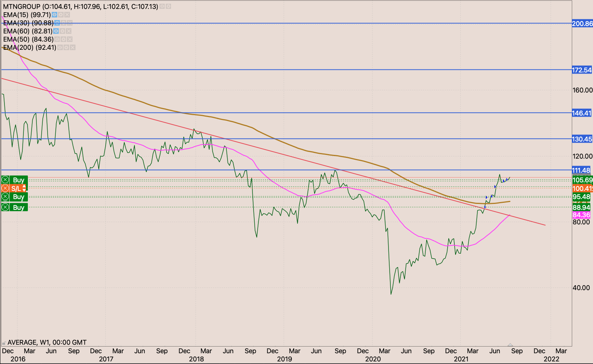
Task: Cancel the bottom Buy order at 88.94
Action: [5, 207]
